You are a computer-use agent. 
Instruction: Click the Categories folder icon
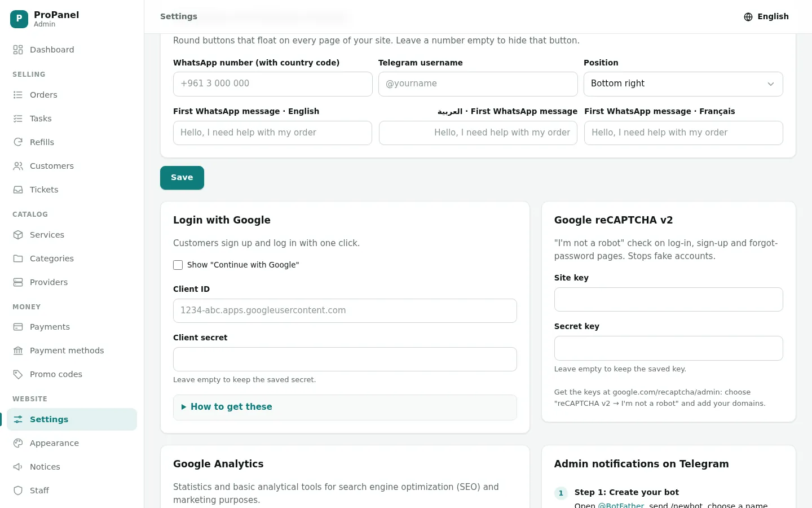[18, 259]
